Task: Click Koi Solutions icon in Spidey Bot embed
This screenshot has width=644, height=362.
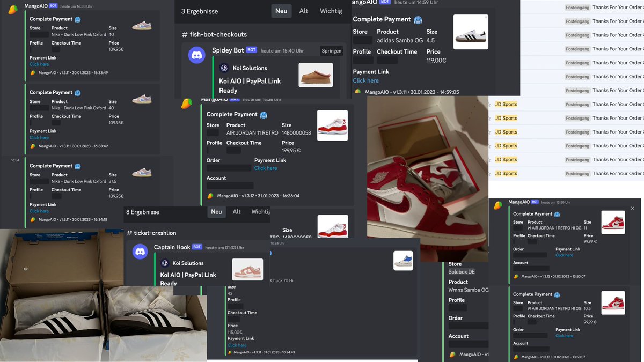Action: point(224,68)
